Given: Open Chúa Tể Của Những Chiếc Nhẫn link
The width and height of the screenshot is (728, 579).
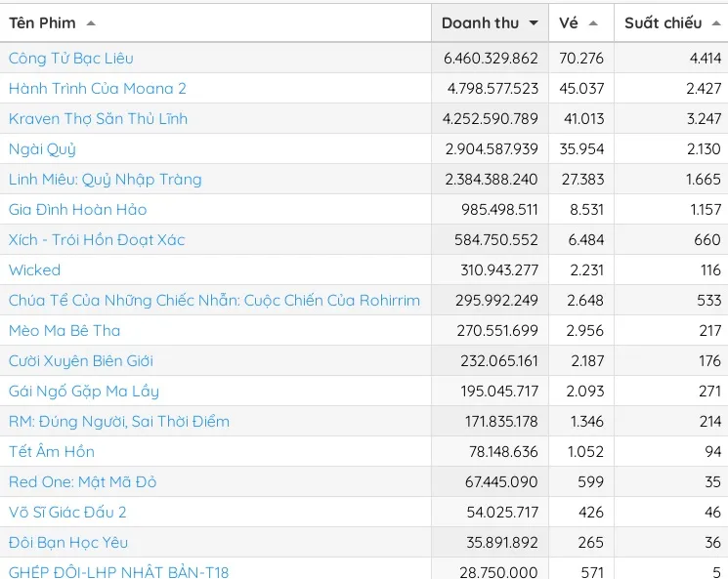Looking at the screenshot, I should [x=214, y=301].
